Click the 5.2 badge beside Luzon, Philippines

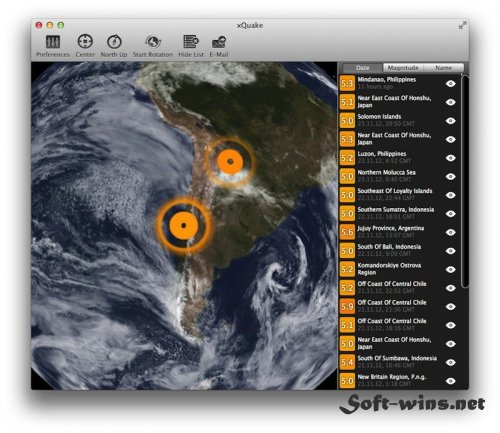[347, 158]
